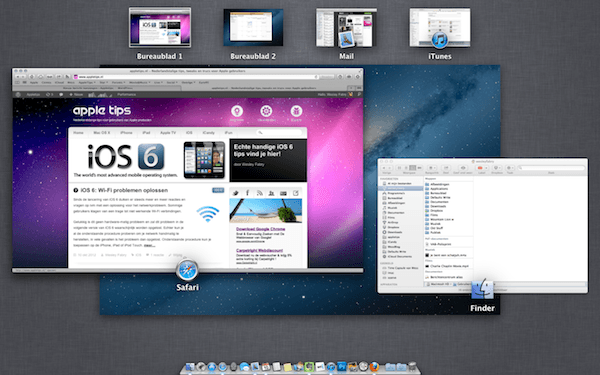Open the iPhone tab on apple tips
Image resolution: width=600 pixels, height=375 pixels.
click(x=126, y=132)
